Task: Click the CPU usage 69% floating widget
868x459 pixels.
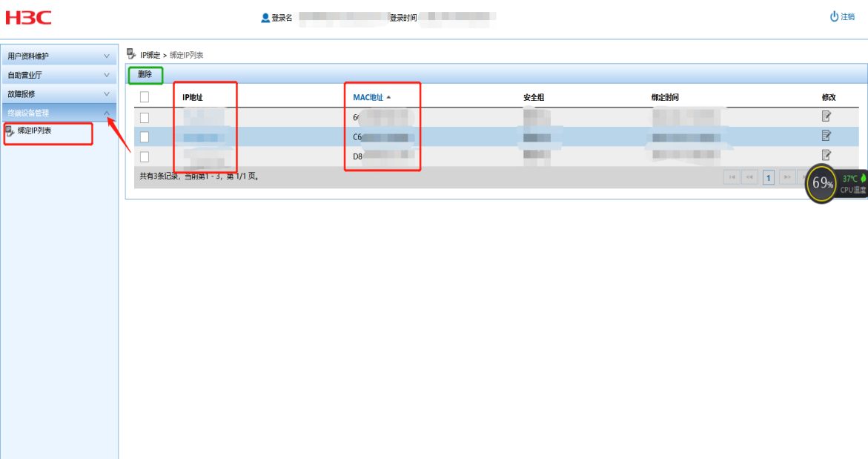Action: click(822, 182)
